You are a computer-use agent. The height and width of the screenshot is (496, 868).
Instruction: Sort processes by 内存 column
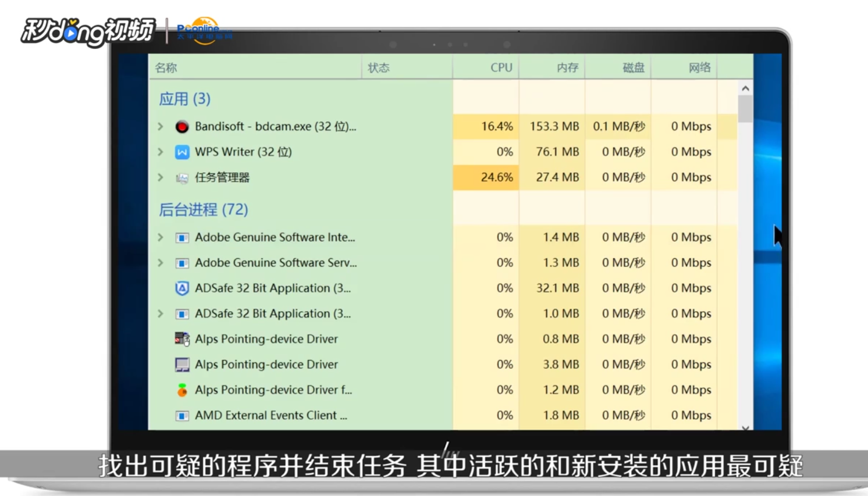click(x=552, y=67)
